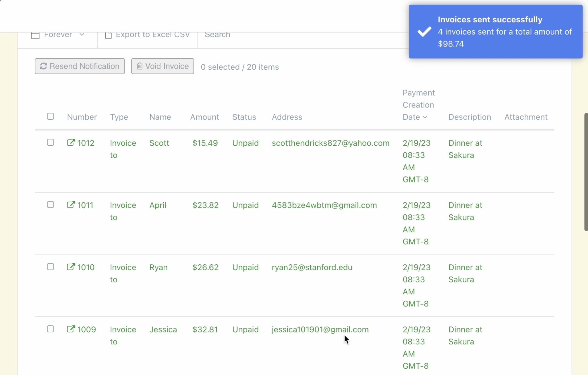Expand the Forever date range dropdown
The height and width of the screenshot is (375, 588).
click(x=82, y=35)
